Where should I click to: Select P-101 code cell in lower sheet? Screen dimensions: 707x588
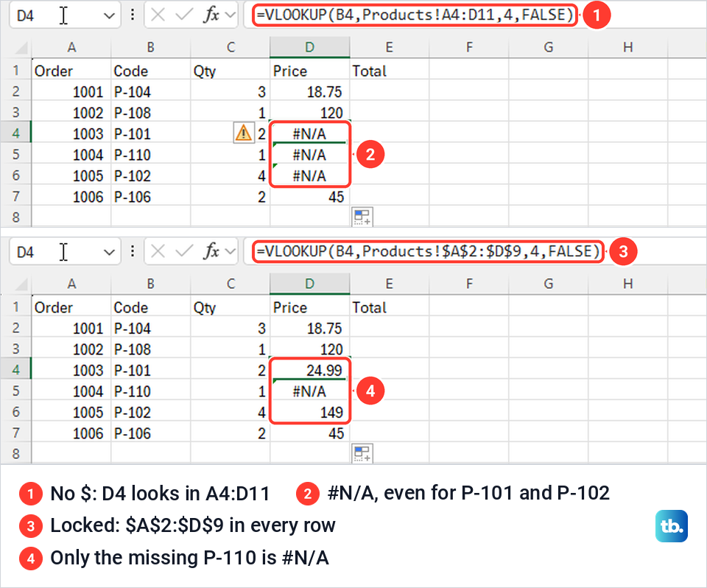tap(150, 370)
